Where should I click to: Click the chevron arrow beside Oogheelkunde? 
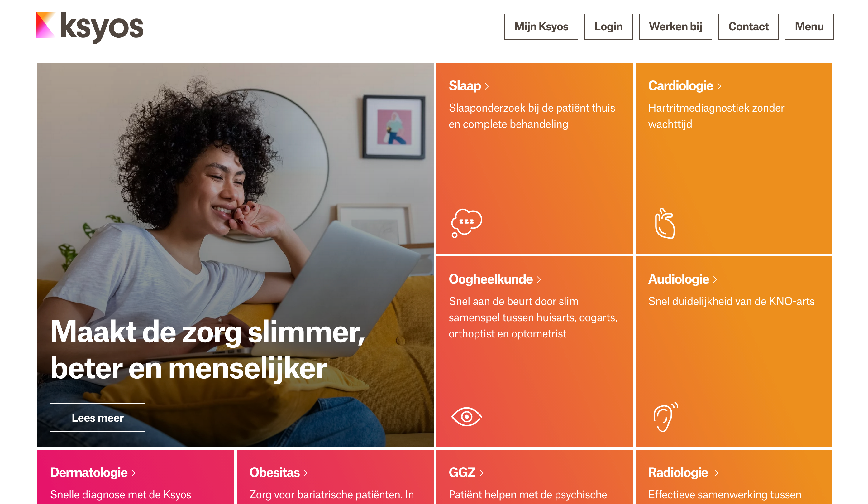pyautogui.click(x=539, y=279)
